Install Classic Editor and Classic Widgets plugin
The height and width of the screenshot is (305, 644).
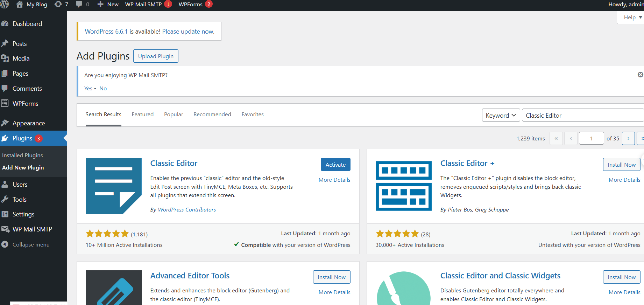tap(622, 277)
